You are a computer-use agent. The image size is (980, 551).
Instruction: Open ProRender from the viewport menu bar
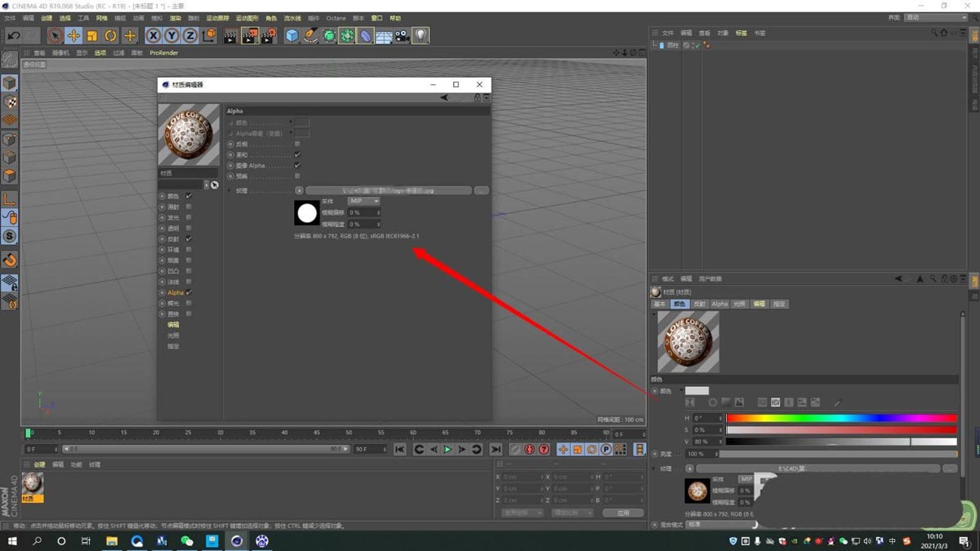tap(163, 52)
